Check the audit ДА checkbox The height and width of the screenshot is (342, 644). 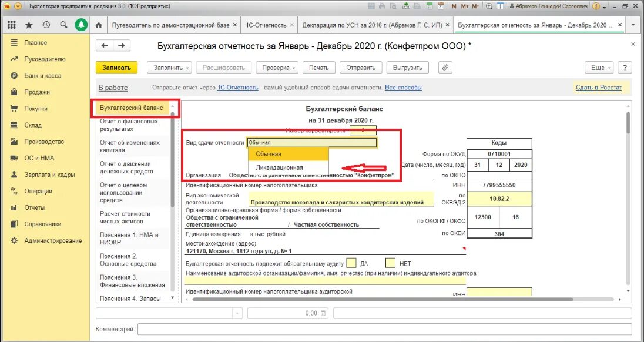(x=351, y=263)
